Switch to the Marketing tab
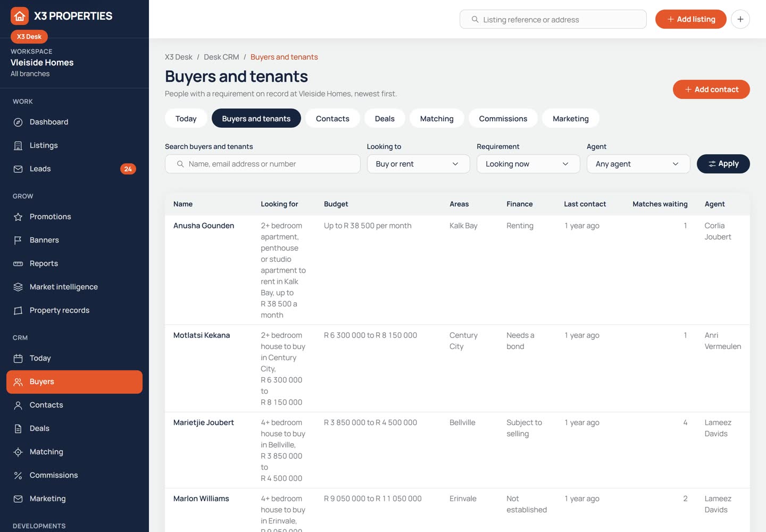 pyautogui.click(x=571, y=118)
